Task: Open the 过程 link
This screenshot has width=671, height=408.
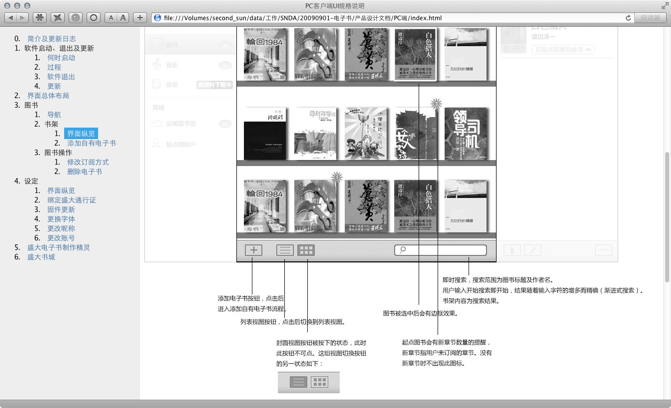Action: tap(54, 67)
